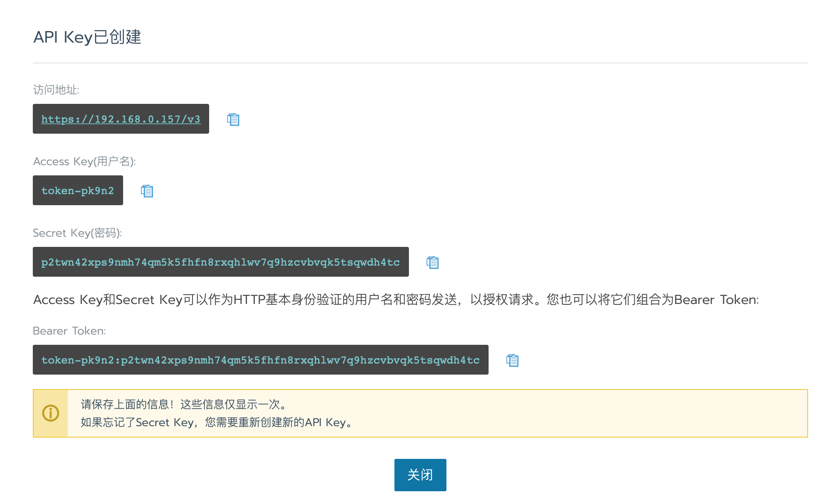The image size is (840, 504).
Task: Click the horizontal divider under the title
Action: [420, 63]
